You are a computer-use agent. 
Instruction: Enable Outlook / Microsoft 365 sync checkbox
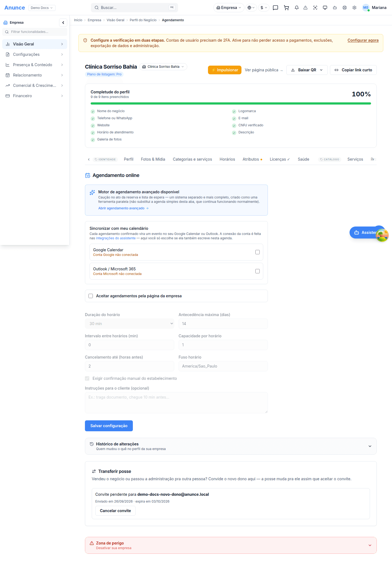258,271
